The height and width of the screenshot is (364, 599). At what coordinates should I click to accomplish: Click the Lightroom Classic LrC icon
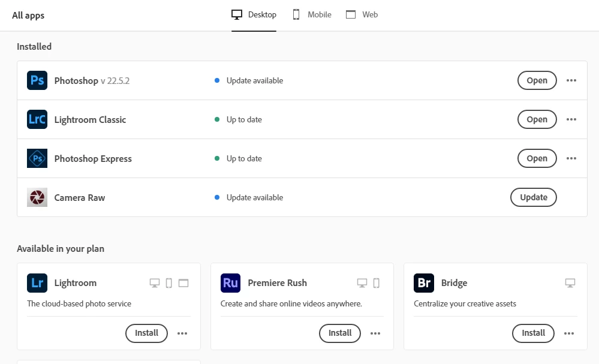click(x=37, y=119)
